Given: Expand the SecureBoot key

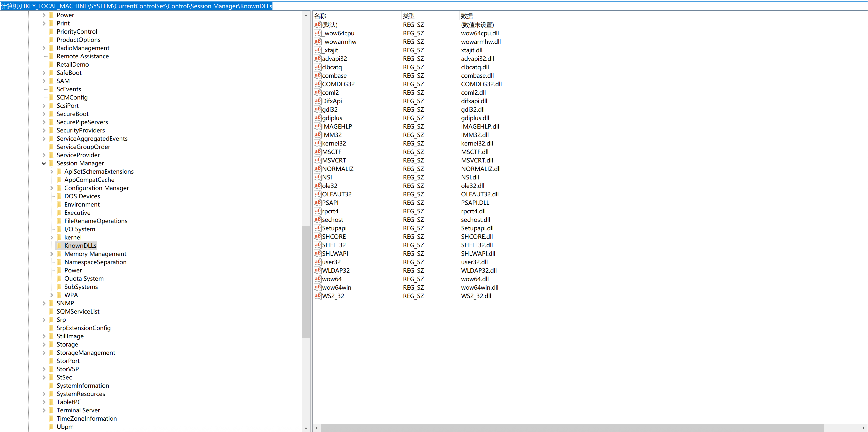Looking at the screenshot, I should (x=44, y=114).
